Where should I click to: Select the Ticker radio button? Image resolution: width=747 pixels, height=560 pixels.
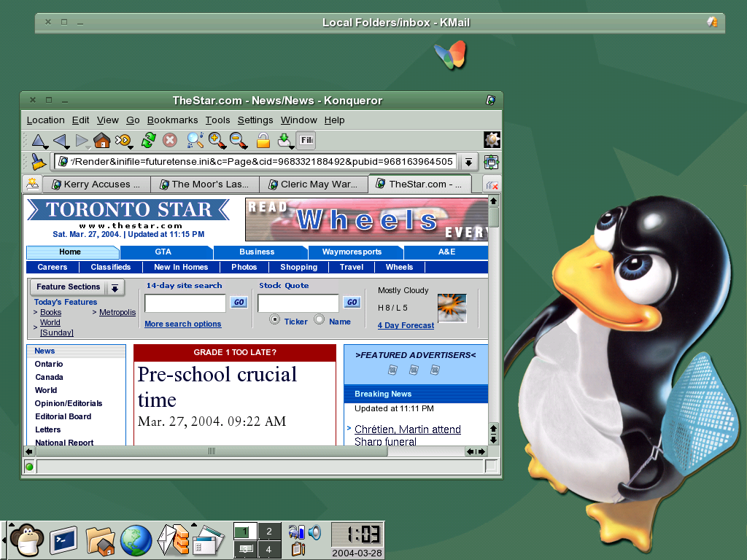tap(274, 319)
